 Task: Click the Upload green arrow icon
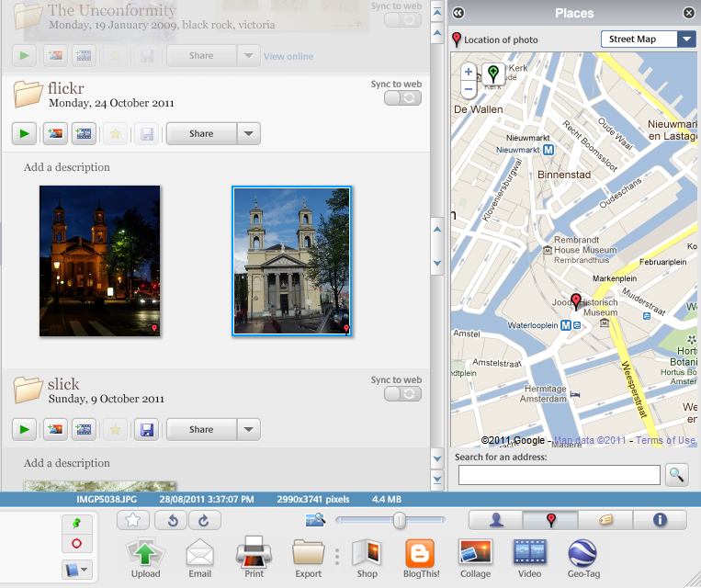click(145, 553)
